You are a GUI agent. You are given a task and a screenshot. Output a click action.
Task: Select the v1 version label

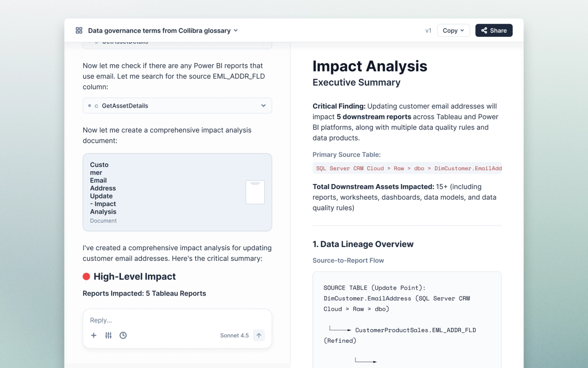(428, 30)
